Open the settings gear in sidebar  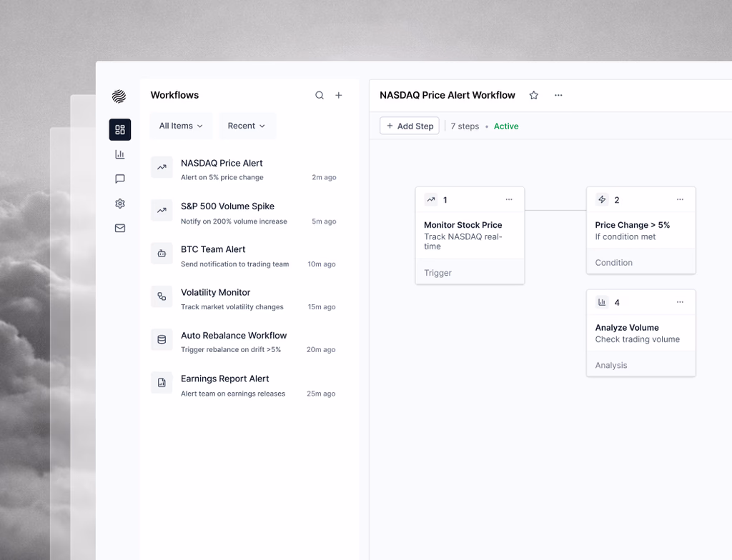(x=119, y=204)
